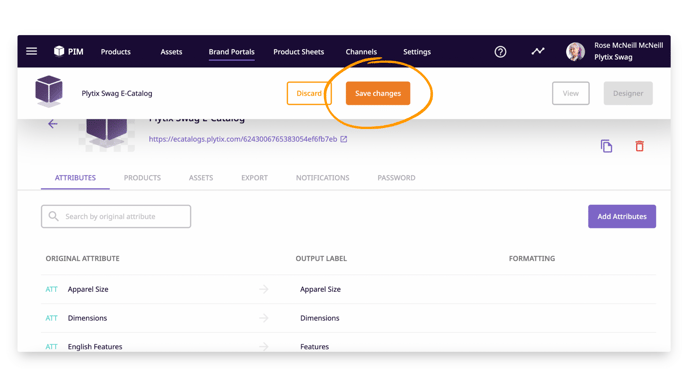Image resolution: width=688 pixels, height=387 pixels.
Task: Click the duplicate catalog copy icon
Action: point(606,146)
